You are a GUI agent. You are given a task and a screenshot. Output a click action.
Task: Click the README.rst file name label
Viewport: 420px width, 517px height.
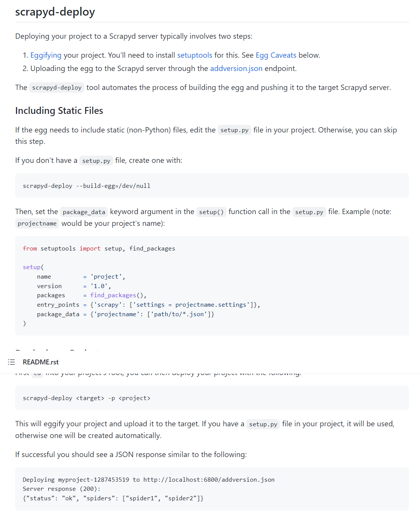[41, 362]
